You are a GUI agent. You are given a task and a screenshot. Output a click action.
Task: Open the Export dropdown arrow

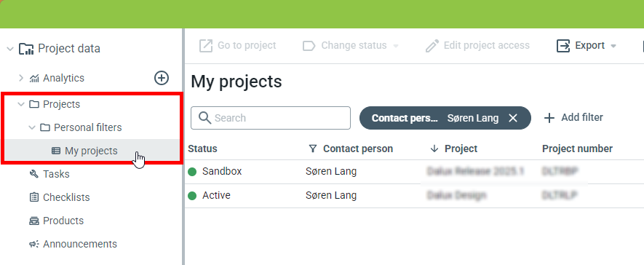613,46
